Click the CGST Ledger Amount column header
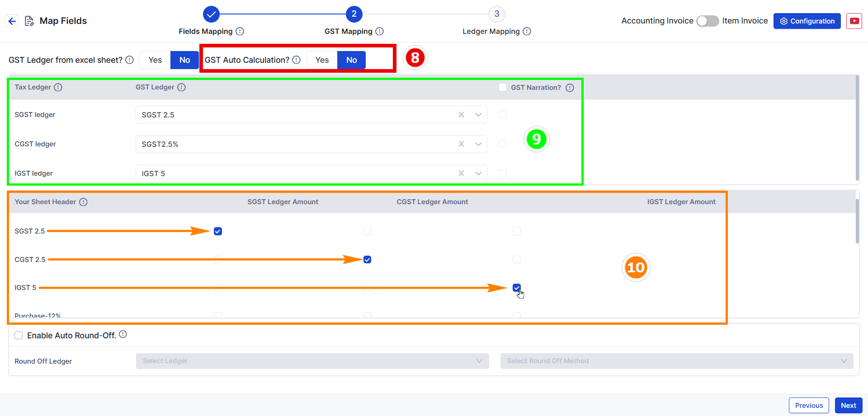The width and height of the screenshot is (868, 416). click(x=432, y=202)
